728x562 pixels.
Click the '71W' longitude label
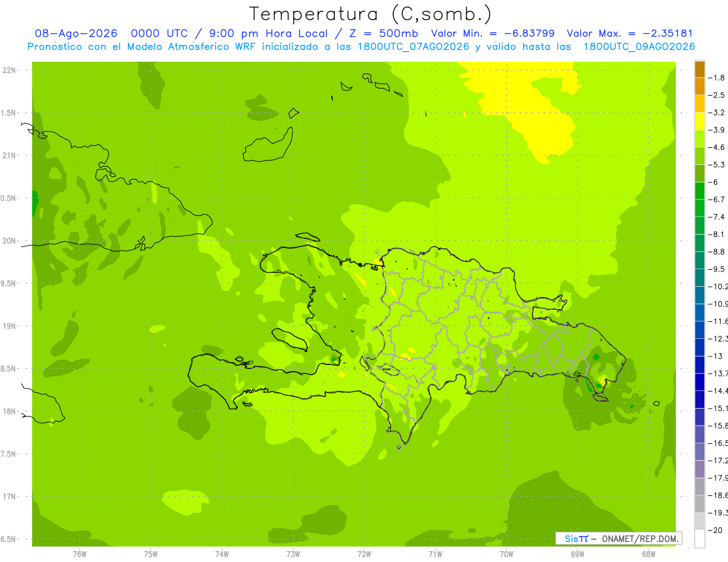coord(435,554)
